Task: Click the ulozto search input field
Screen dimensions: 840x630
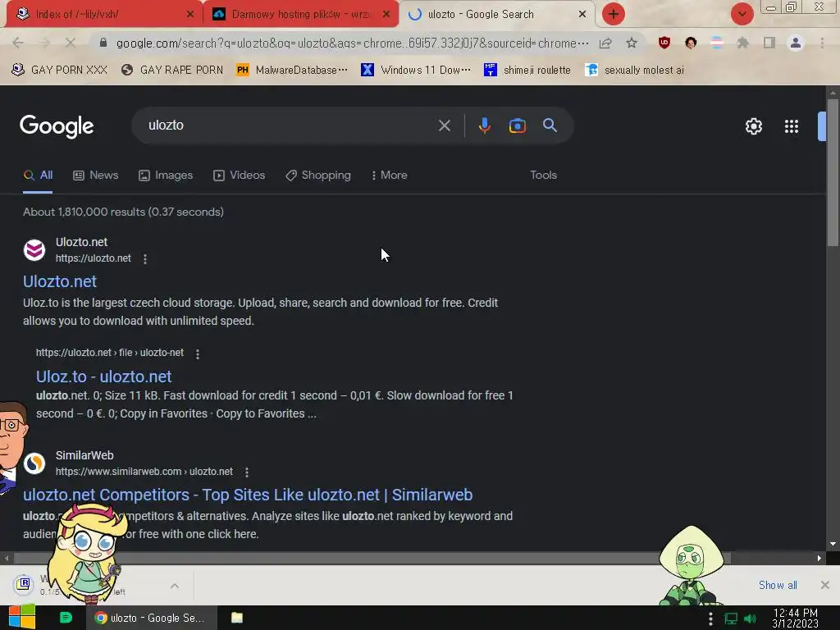Action: (290, 126)
